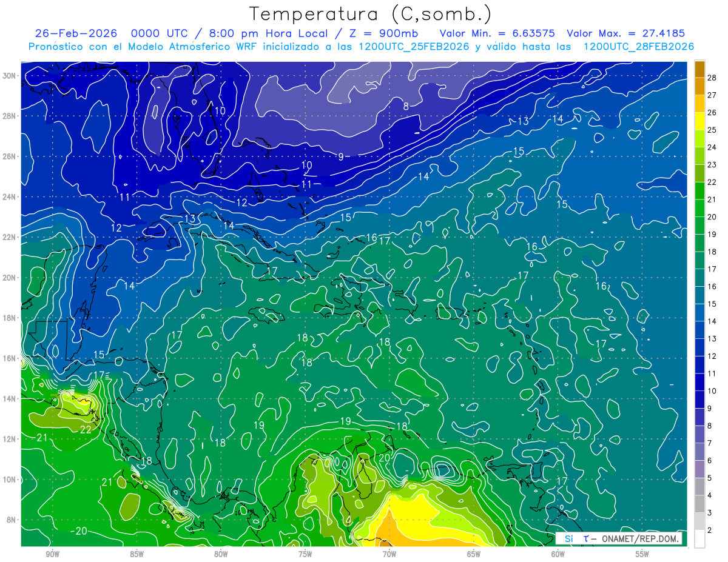Image resolution: width=728 pixels, height=562 pixels.
Task: Click the '14N' latitude axis label
Action: coord(8,399)
